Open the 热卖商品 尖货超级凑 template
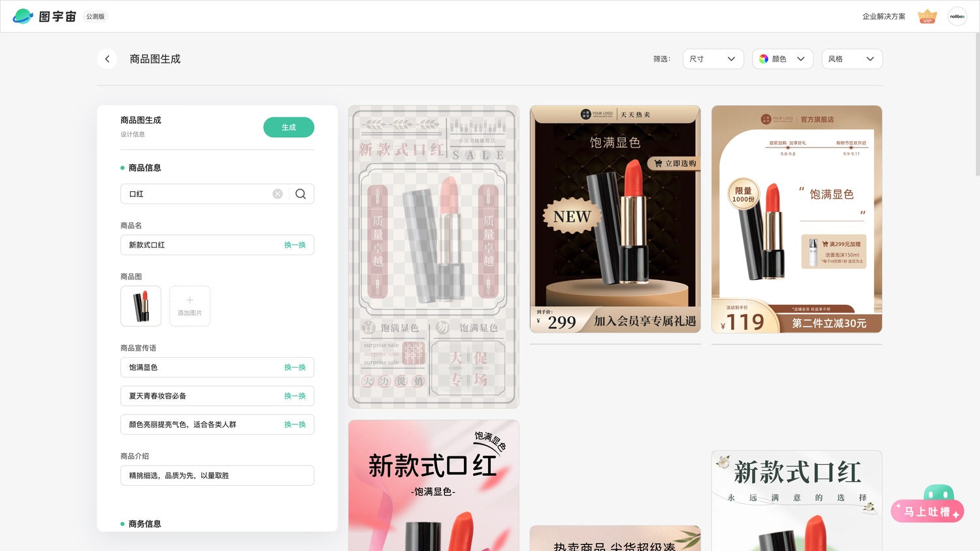980x551 pixels. point(615,539)
